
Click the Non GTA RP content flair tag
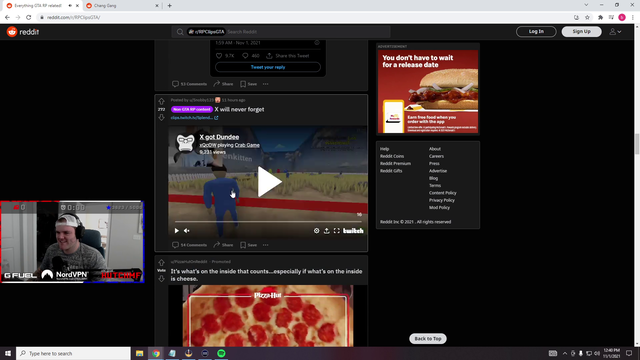pyautogui.click(x=192, y=109)
